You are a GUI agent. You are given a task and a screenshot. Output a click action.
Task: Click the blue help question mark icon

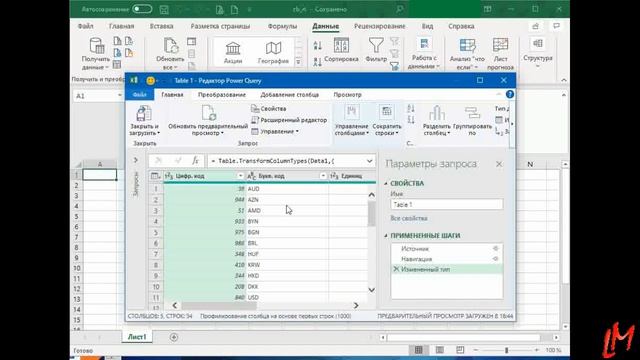click(509, 94)
